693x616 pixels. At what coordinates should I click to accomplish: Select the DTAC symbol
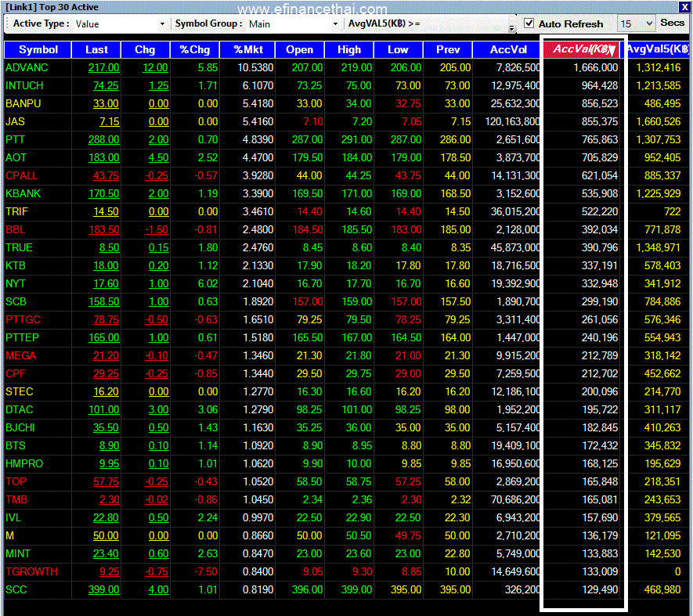[x=20, y=409]
